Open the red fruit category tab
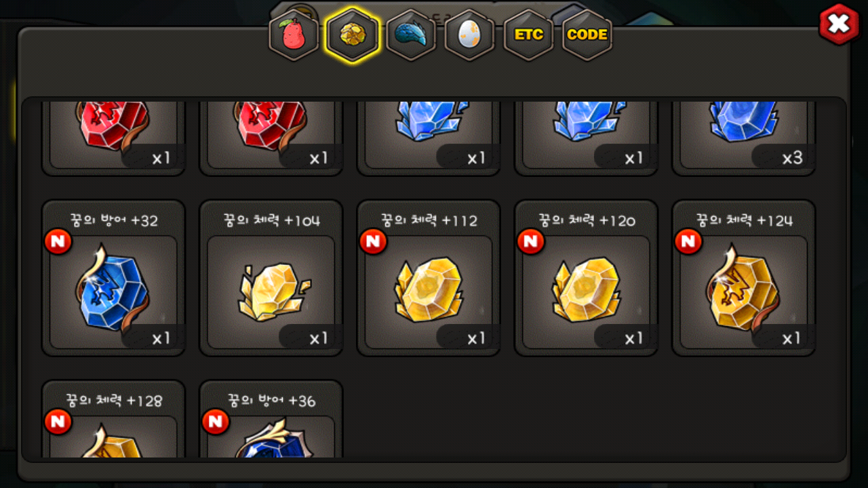 tap(294, 35)
